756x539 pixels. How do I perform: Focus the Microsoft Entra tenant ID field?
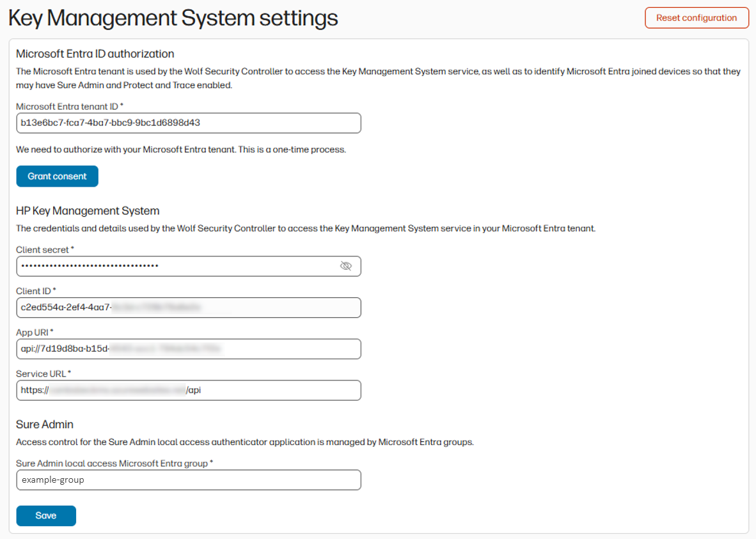pos(189,123)
